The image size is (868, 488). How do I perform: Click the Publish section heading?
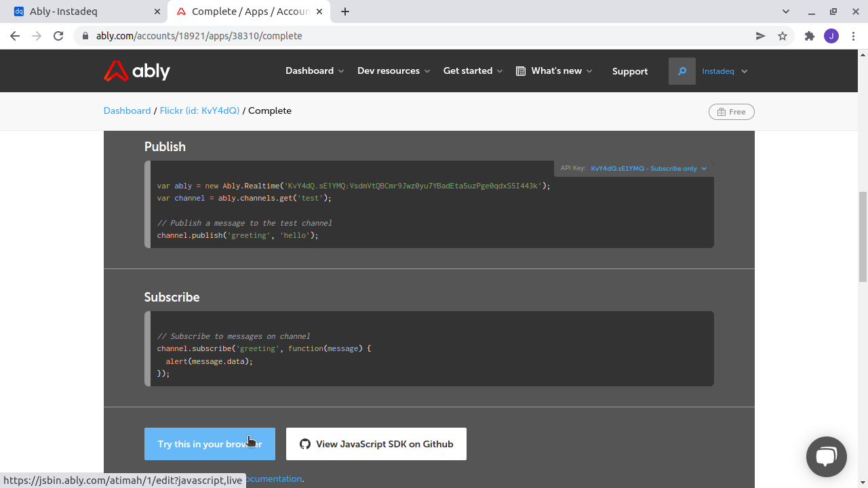pyautogui.click(x=165, y=146)
